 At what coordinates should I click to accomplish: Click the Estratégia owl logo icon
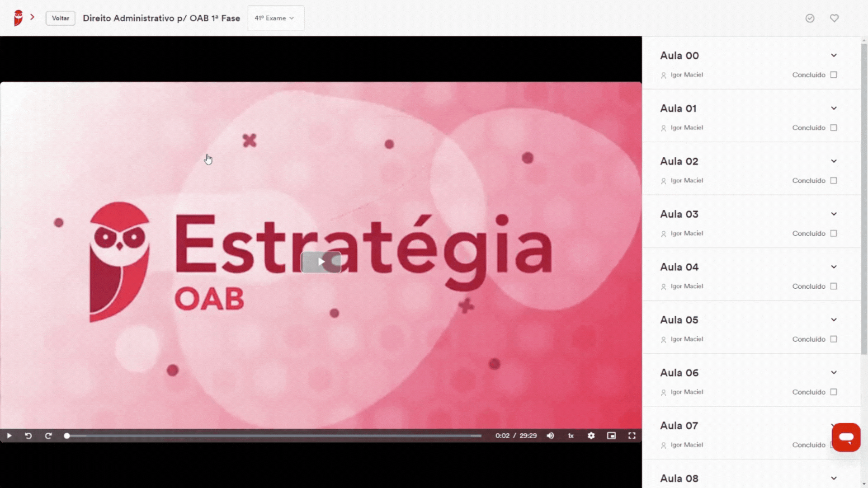[x=18, y=18]
